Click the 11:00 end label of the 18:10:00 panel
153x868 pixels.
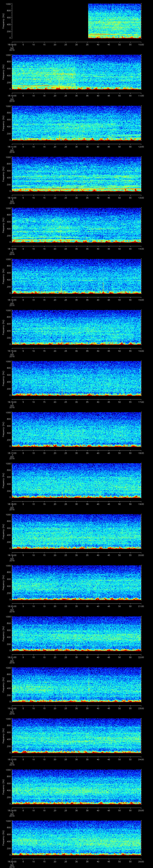pyautogui.click(x=141, y=95)
